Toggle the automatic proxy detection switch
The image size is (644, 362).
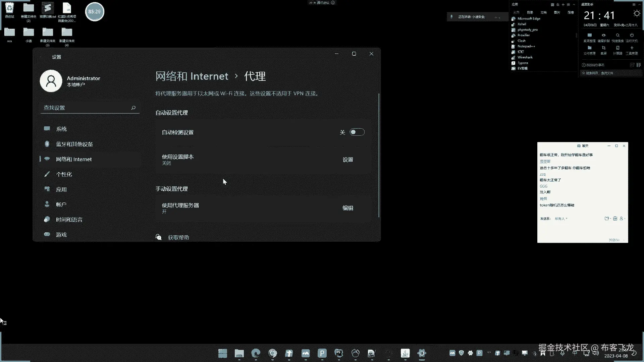point(357,132)
